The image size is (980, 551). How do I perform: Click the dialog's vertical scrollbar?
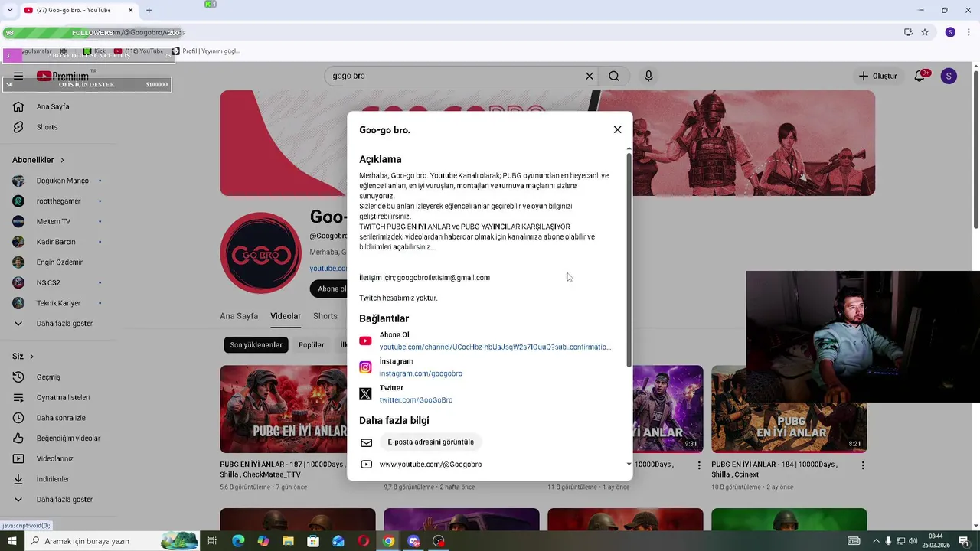629,260
